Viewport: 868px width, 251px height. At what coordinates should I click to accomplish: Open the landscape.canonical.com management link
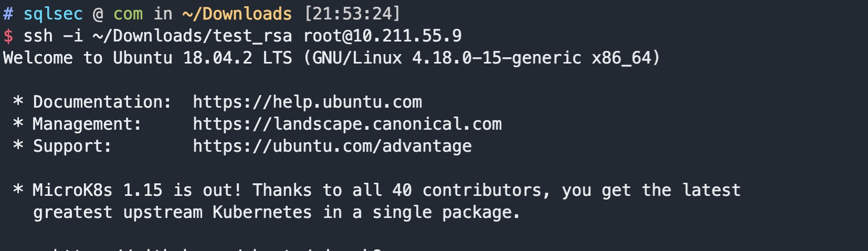(x=347, y=124)
